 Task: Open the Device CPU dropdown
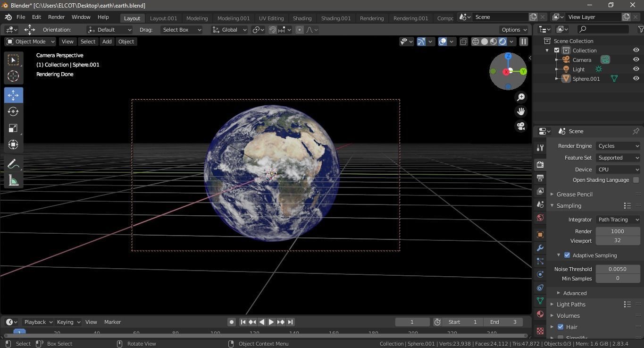pos(618,170)
